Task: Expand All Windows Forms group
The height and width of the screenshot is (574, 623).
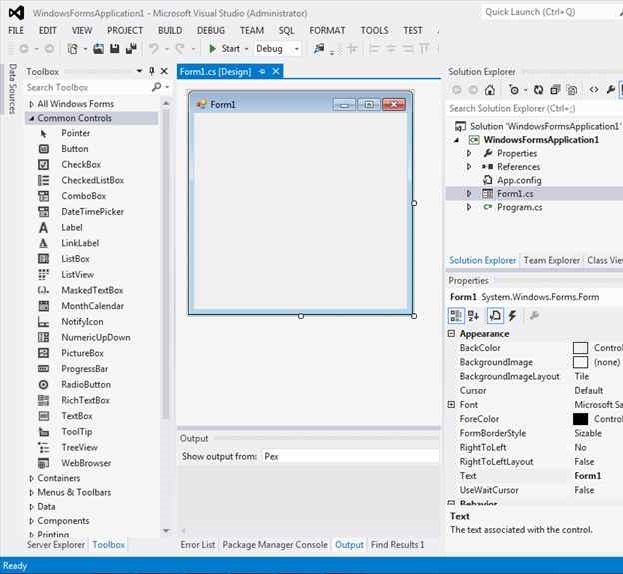Action: tap(31, 104)
